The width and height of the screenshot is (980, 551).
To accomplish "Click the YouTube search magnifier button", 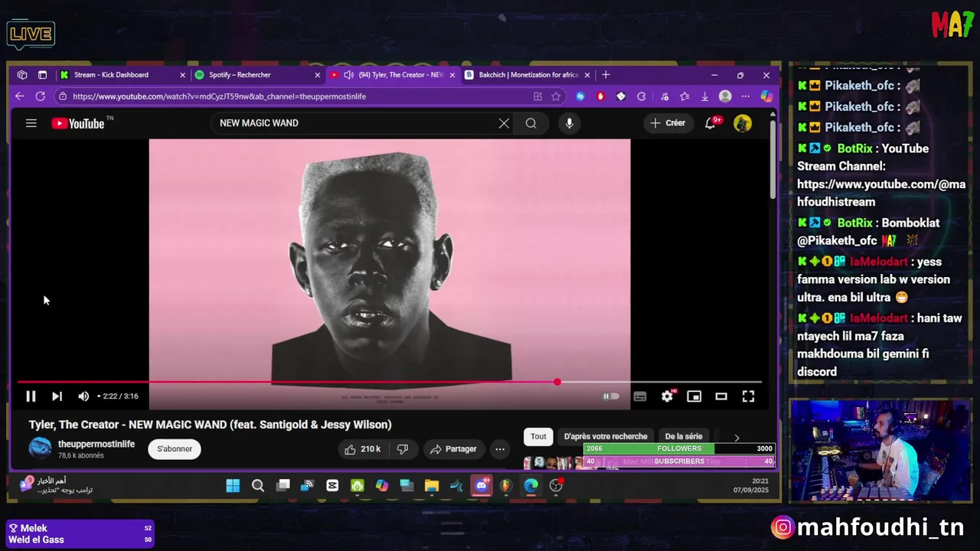I will (x=531, y=123).
